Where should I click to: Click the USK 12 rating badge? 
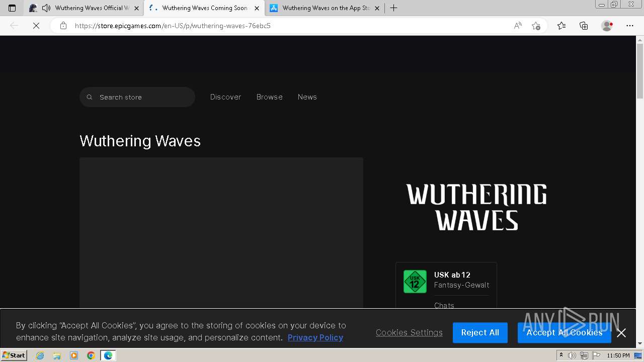[x=415, y=282]
